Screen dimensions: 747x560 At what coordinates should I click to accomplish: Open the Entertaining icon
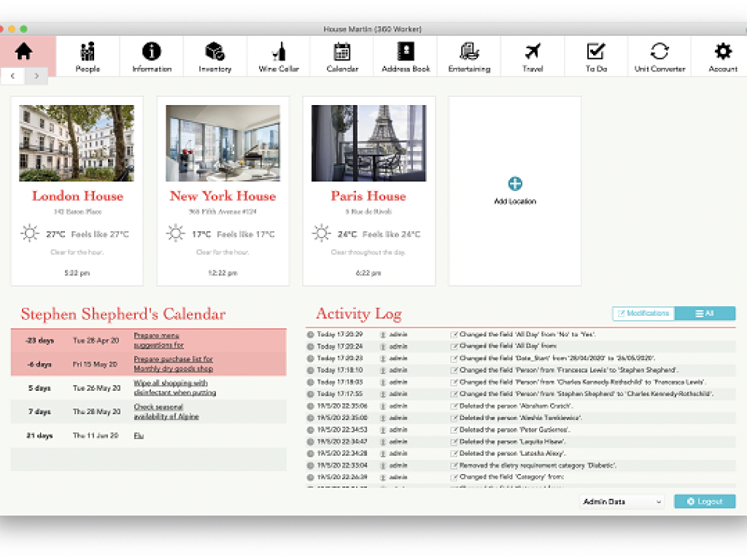pos(469,52)
